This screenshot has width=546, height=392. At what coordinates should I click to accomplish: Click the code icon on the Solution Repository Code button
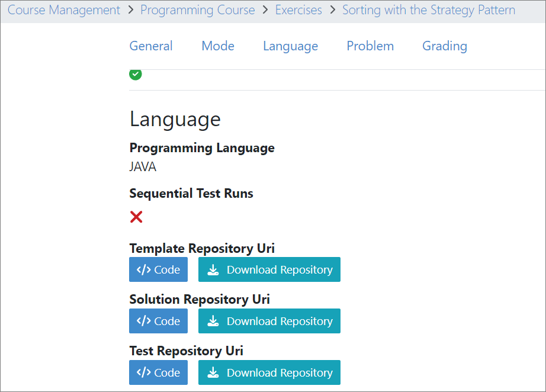pyautogui.click(x=145, y=320)
